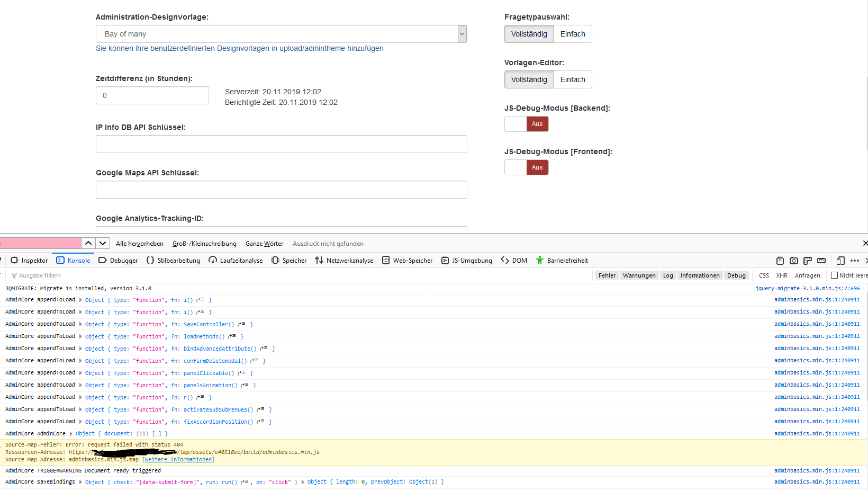868x491 pixels.
Task: Open the JS-Umgebung tab
Action: 467,261
